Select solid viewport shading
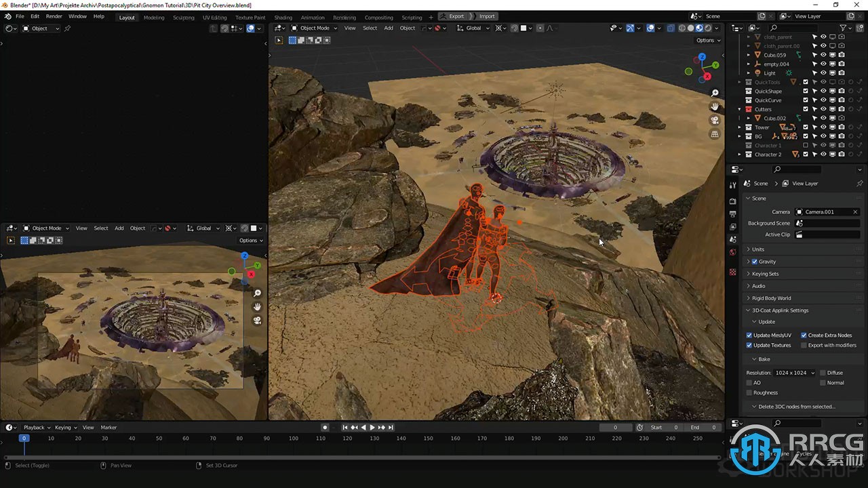 coord(690,28)
